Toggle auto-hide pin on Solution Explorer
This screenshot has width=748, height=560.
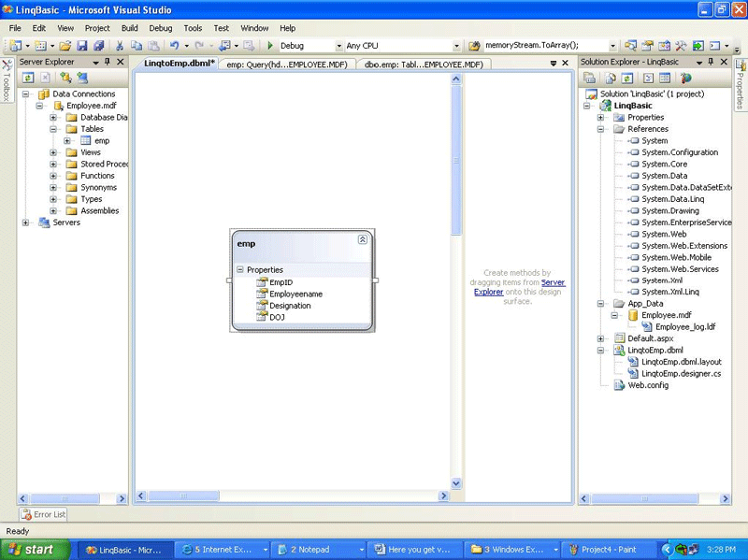[711, 62]
